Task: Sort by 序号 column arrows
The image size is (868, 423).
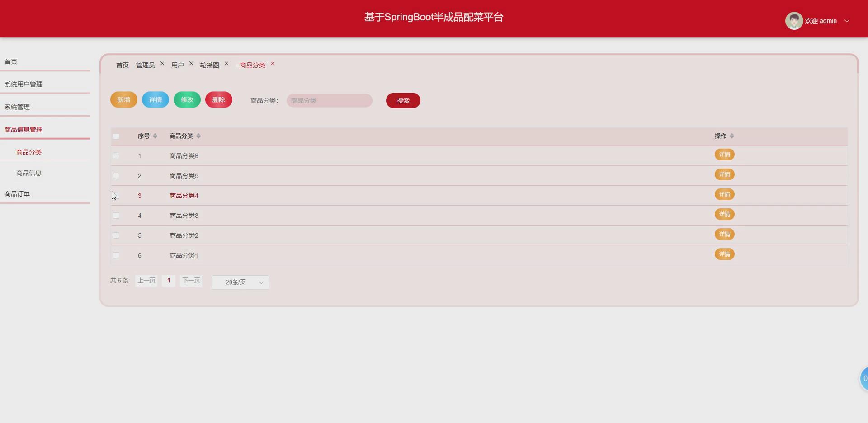Action: pos(155,136)
